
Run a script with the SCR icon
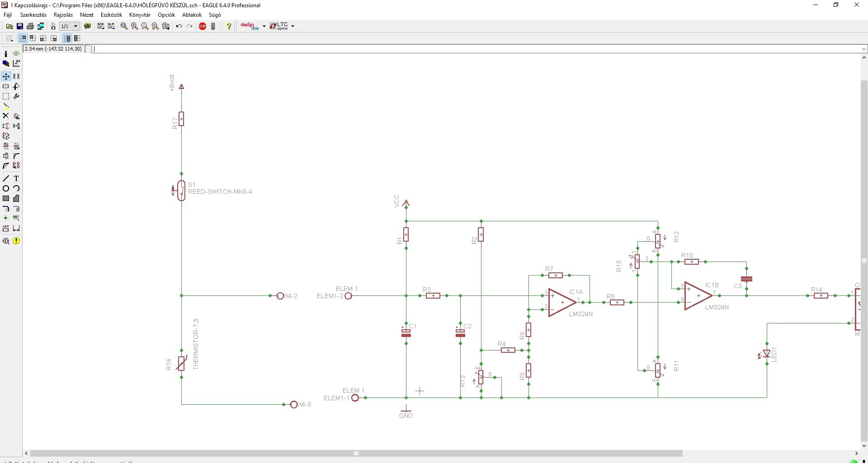101,26
